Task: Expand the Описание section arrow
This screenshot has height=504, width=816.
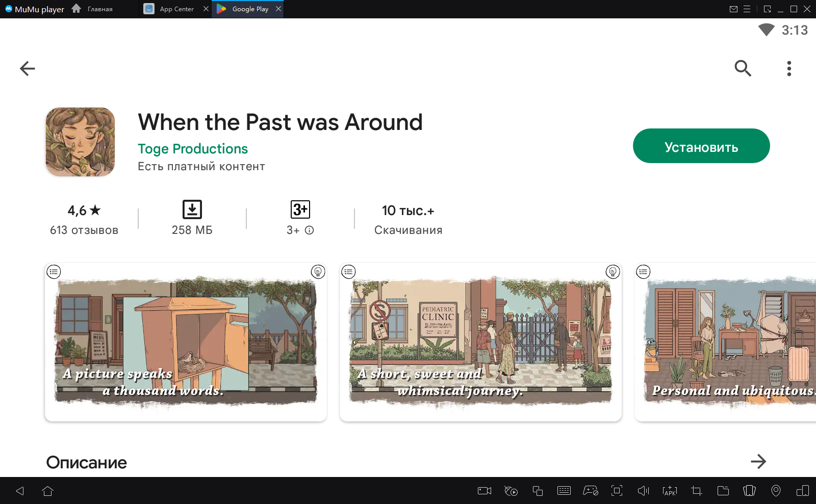Action: (x=758, y=462)
